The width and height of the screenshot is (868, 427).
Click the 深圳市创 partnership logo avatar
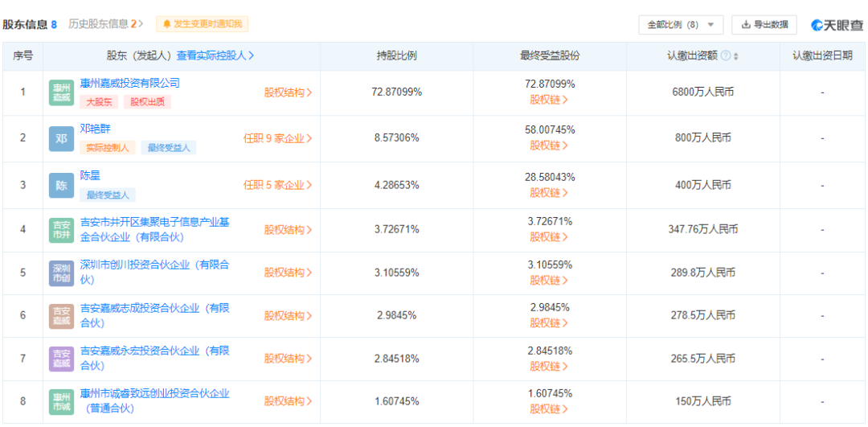point(61,273)
